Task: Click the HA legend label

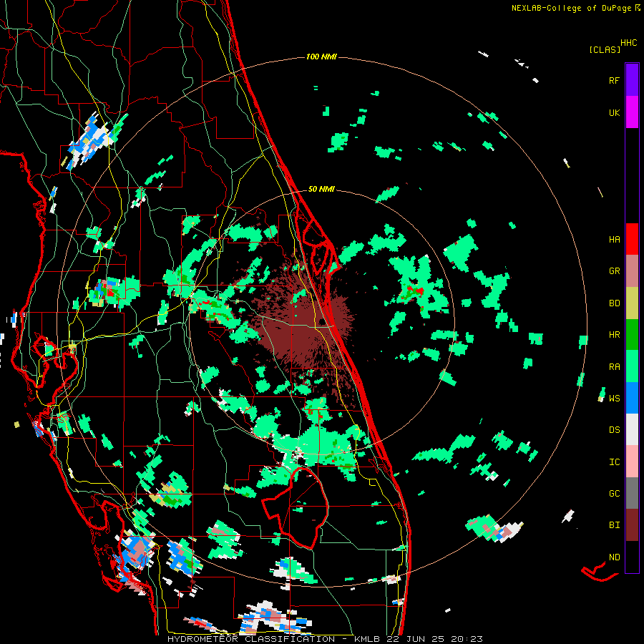Action: [x=614, y=240]
